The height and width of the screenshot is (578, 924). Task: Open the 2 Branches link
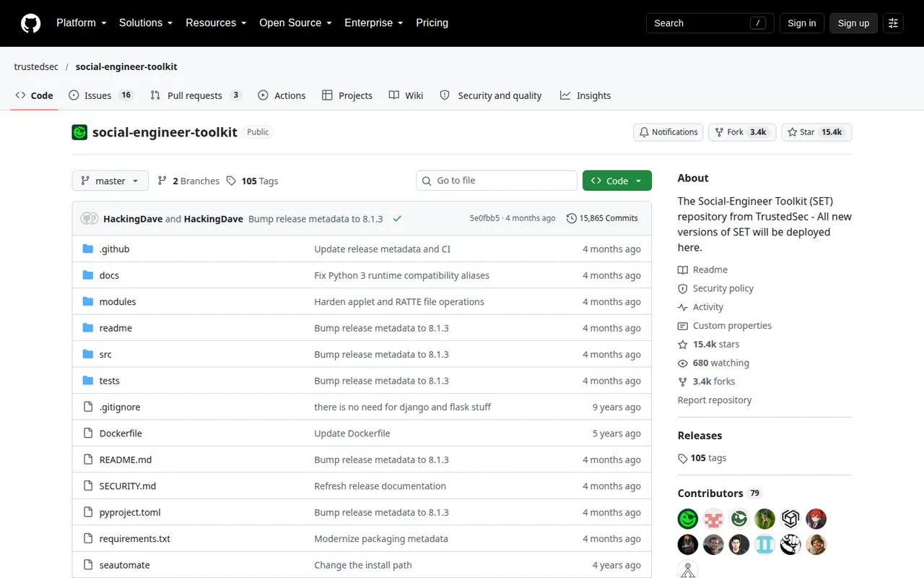point(188,181)
